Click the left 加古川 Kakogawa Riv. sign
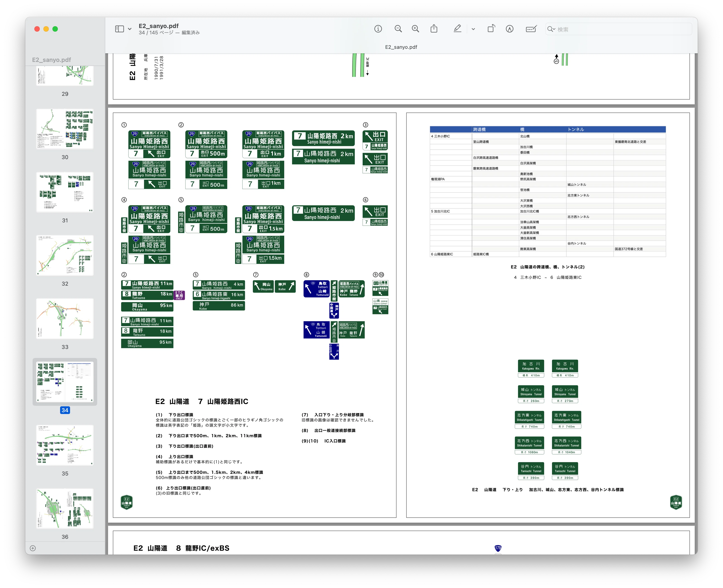The image size is (723, 588). 531,369
